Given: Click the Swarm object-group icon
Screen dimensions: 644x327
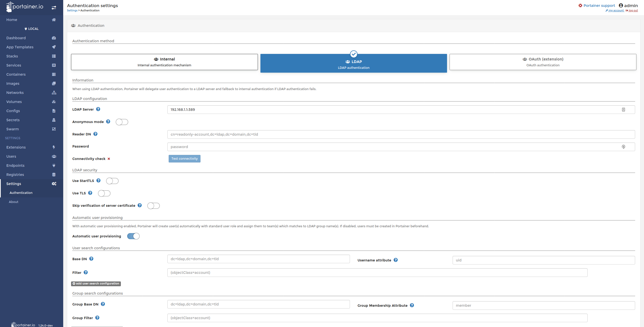Looking at the screenshot, I should click(54, 129).
